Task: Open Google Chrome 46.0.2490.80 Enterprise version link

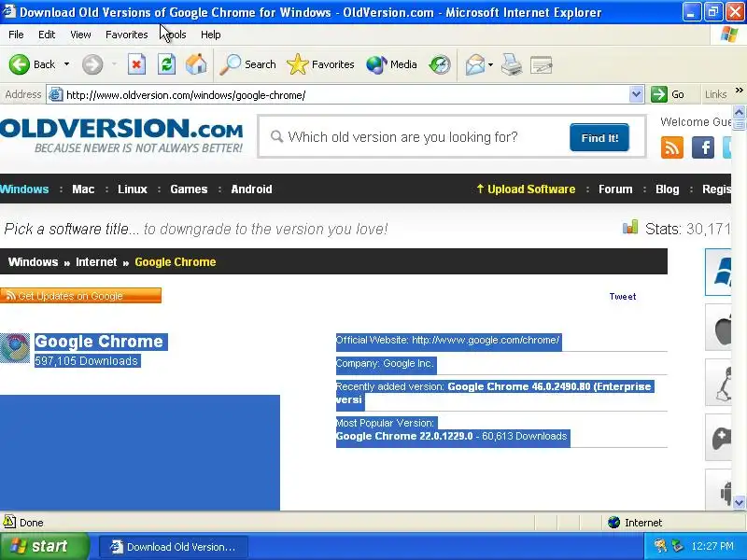Action: (x=494, y=393)
